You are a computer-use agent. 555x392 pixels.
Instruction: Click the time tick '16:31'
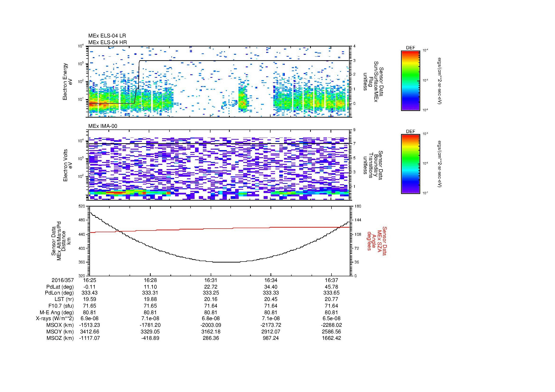(211, 280)
